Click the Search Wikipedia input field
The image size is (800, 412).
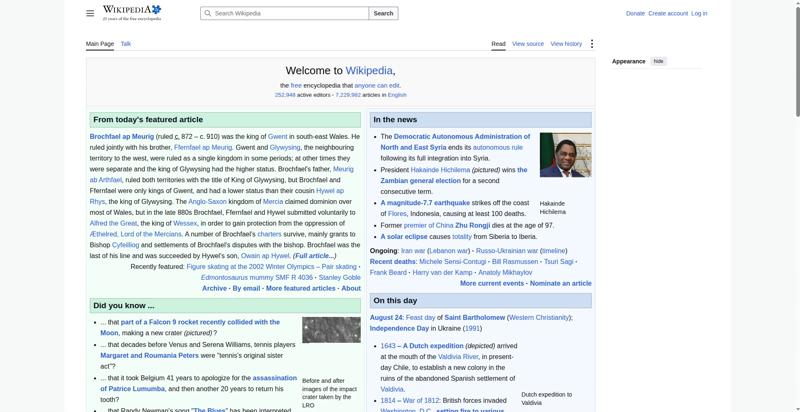(285, 13)
